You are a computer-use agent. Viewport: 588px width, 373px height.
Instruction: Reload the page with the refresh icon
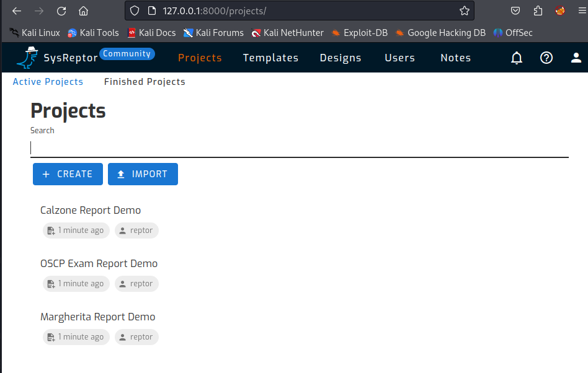pos(61,11)
